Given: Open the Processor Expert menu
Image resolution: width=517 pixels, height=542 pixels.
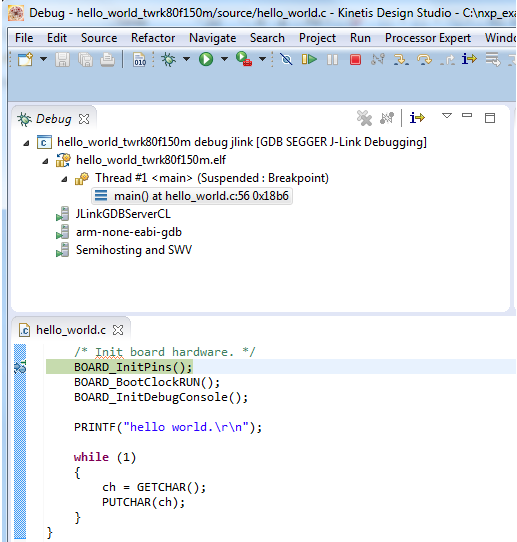Looking at the screenshot, I should (x=428, y=38).
